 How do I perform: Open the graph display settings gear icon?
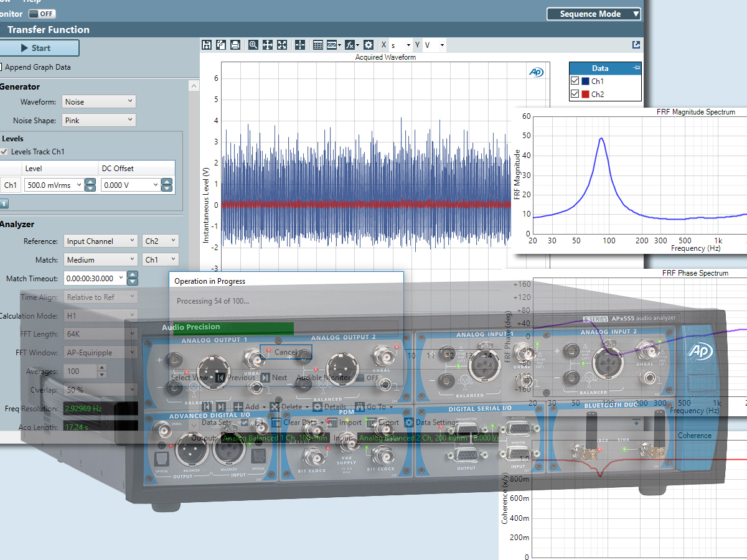coord(369,45)
